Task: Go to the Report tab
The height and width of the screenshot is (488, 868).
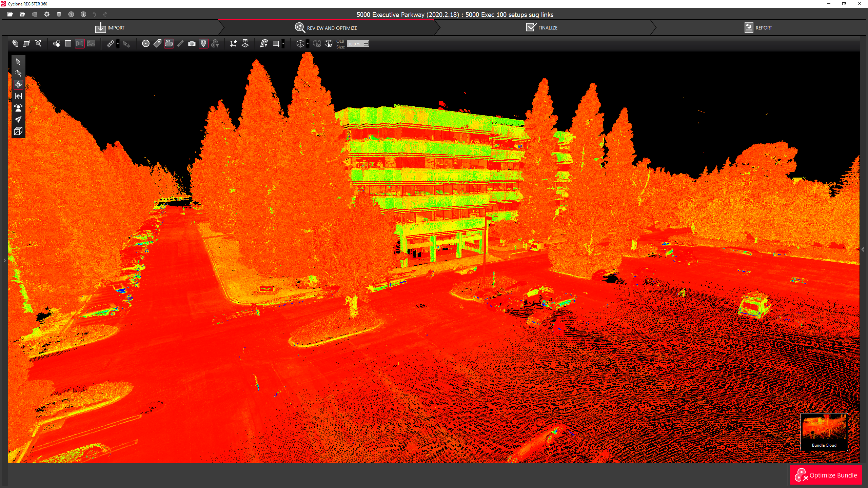Action: pos(758,28)
